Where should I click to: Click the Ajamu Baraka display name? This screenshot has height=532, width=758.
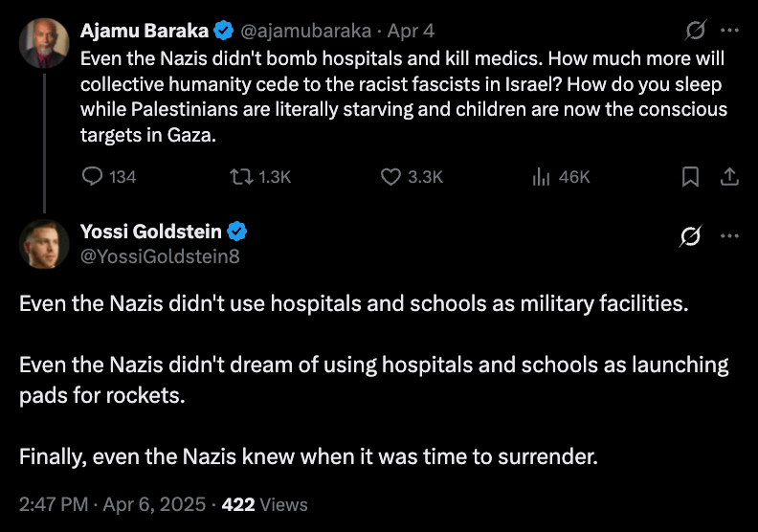click(x=145, y=30)
